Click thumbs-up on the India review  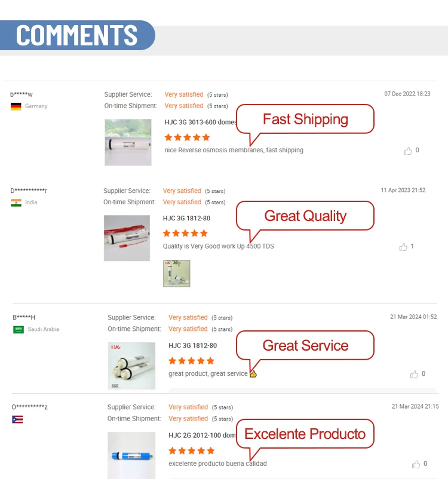403,247
